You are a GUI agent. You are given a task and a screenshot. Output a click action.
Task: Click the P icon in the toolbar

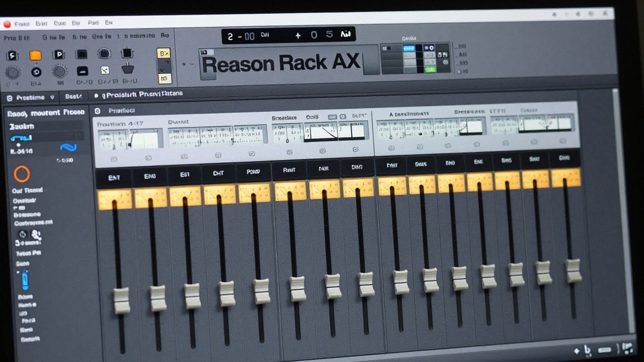(58, 55)
